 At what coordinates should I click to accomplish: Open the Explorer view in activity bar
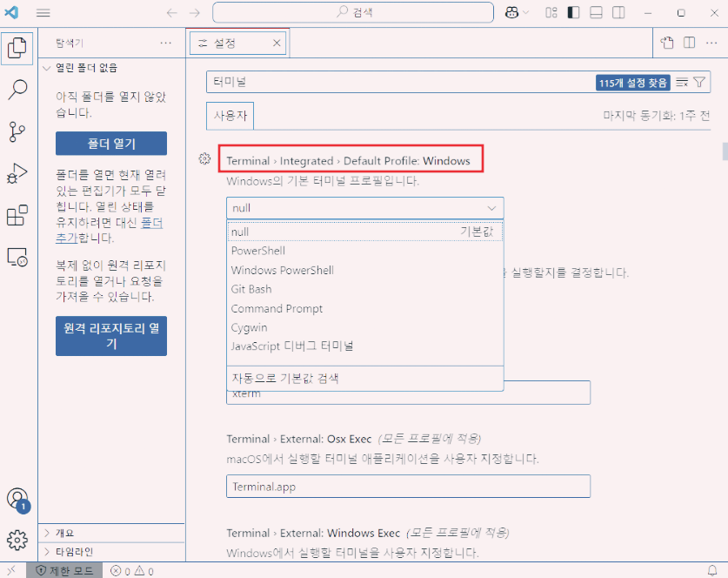(x=17, y=48)
